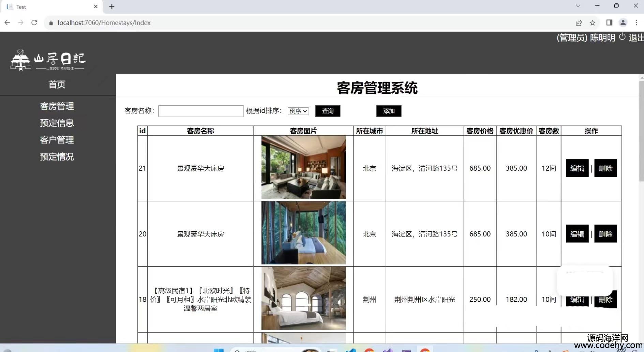Click room 18 name text
644x352 pixels.
(x=200, y=300)
